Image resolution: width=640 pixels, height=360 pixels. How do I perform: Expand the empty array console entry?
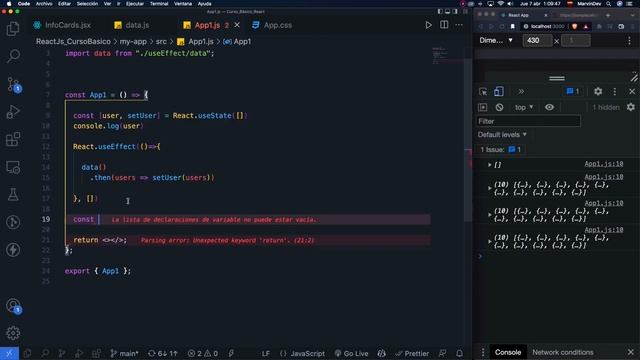pos(489,165)
